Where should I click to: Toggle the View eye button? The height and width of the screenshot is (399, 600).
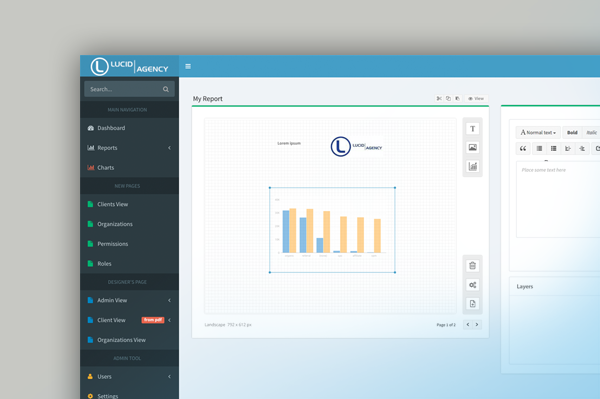pyautogui.click(x=476, y=98)
